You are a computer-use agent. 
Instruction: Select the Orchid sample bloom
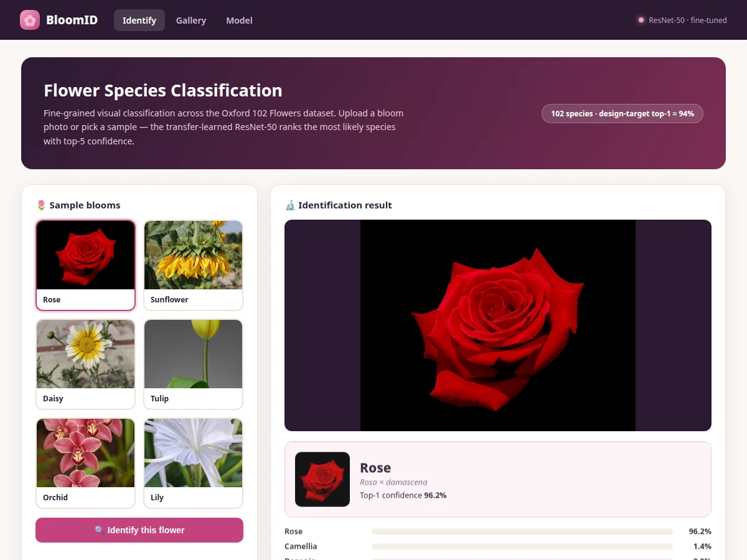tap(85, 463)
